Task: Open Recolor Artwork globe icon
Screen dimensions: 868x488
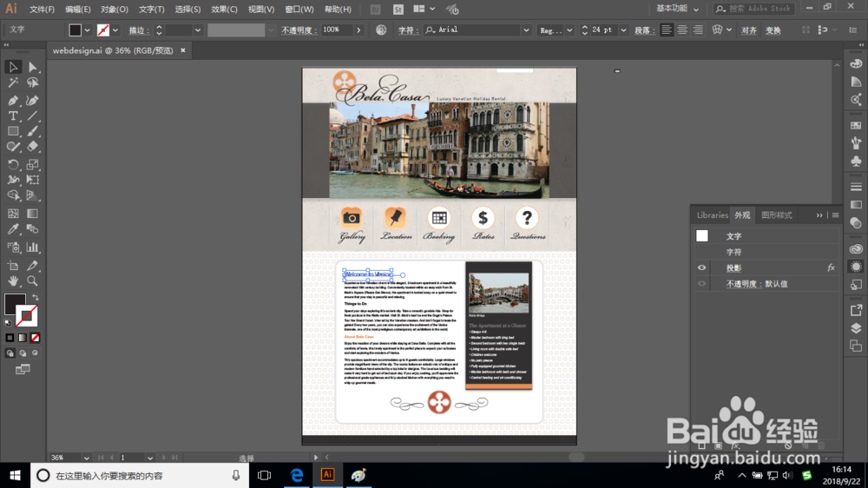Action: [x=381, y=30]
